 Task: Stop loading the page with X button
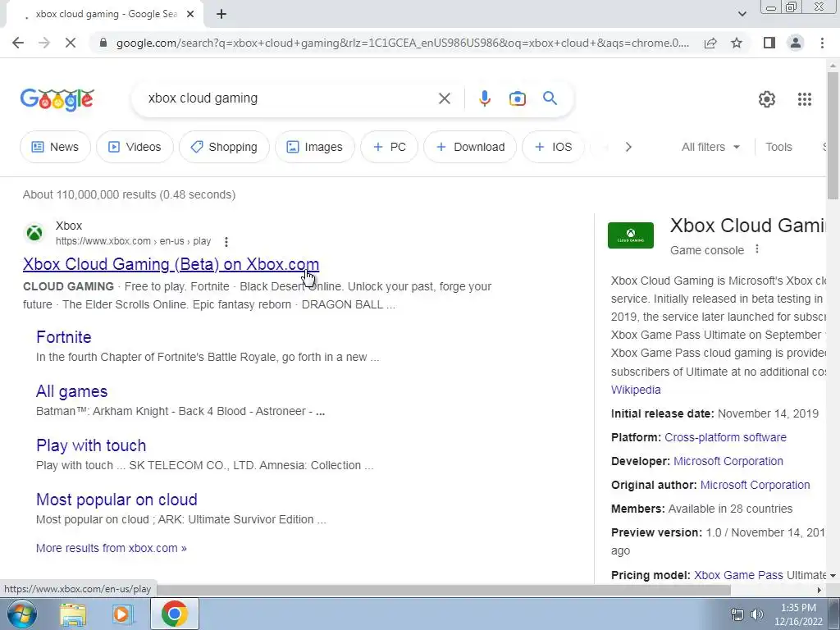pos(71,43)
